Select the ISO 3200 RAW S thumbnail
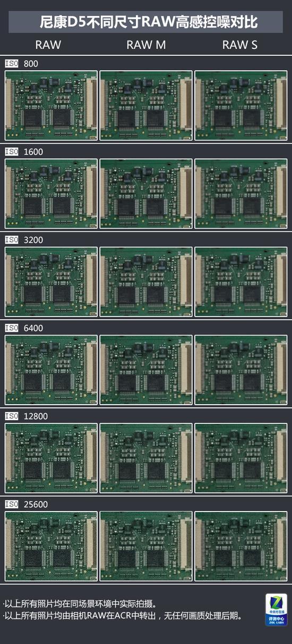Image resolution: width=292 pixels, height=644 pixels. [241, 282]
